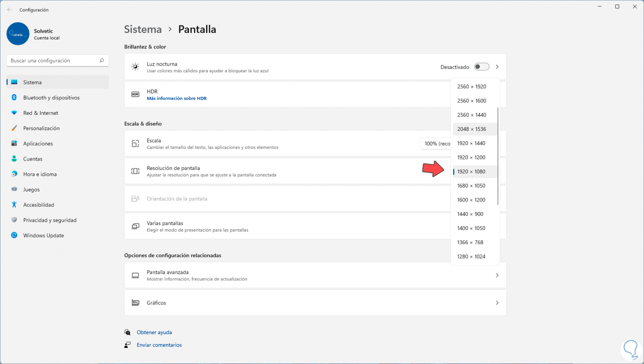Click the Bluetooth y dispositivos sidebar icon

[x=14, y=98]
